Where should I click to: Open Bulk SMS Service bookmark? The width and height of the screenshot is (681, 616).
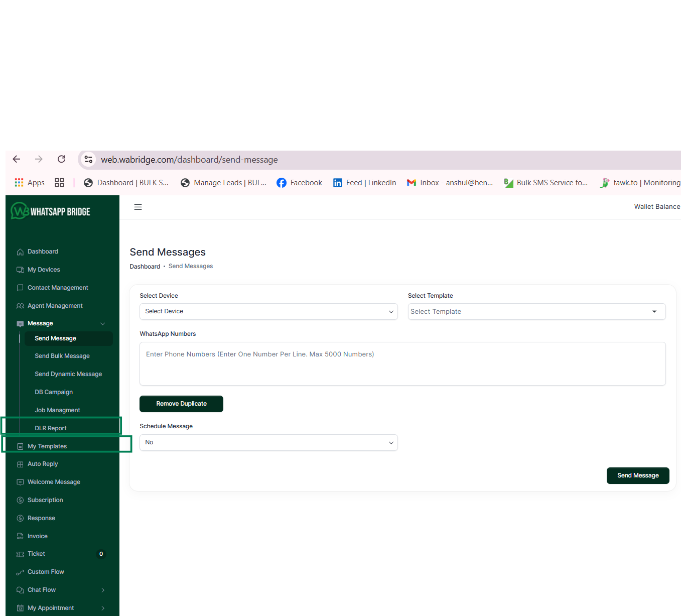(546, 183)
